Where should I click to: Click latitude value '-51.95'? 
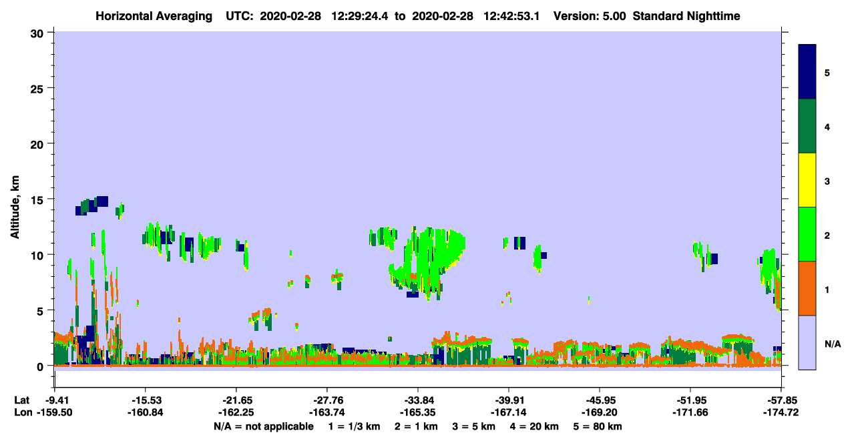click(690, 400)
